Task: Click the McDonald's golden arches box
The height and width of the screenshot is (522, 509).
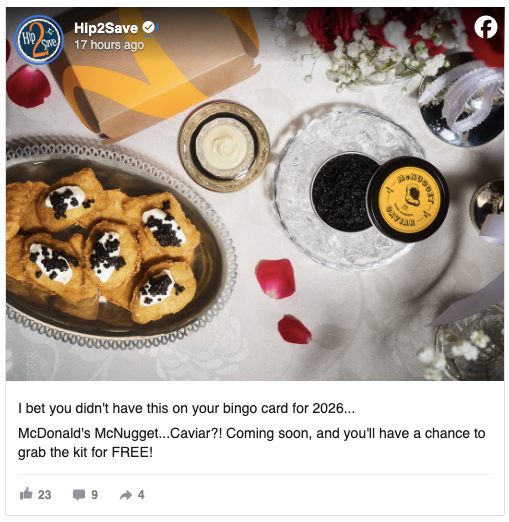Action: [x=153, y=67]
